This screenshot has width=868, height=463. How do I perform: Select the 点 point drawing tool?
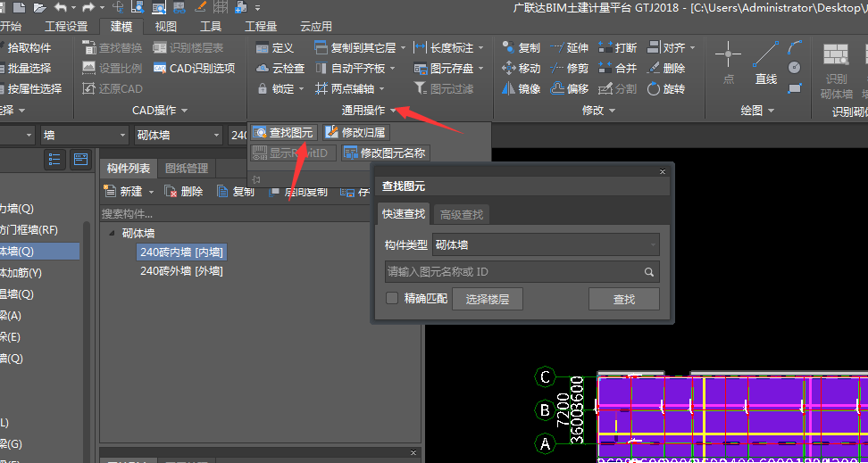point(729,63)
